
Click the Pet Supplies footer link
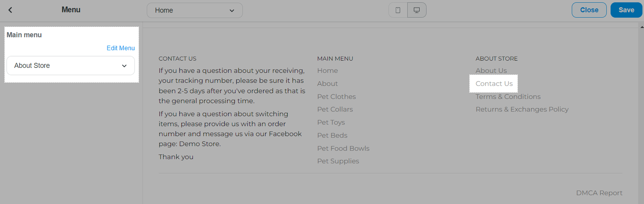coord(338,161)
